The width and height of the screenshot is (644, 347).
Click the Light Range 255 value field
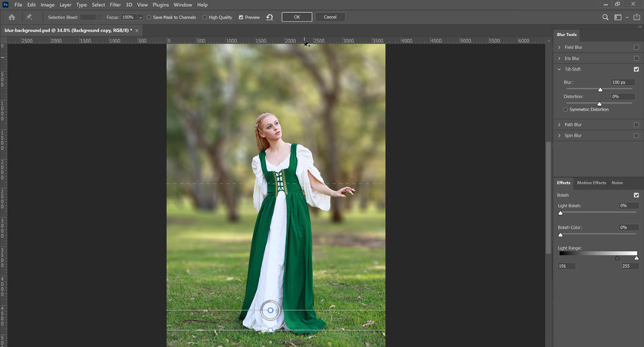point(630,266)
